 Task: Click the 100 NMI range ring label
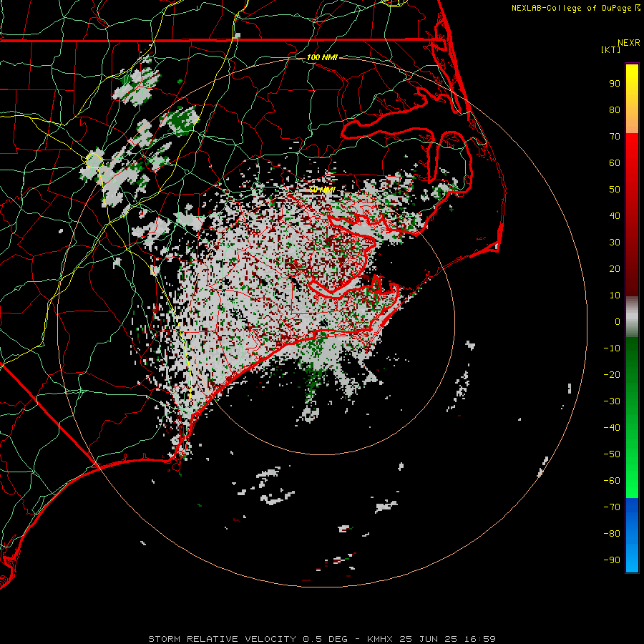322,57
